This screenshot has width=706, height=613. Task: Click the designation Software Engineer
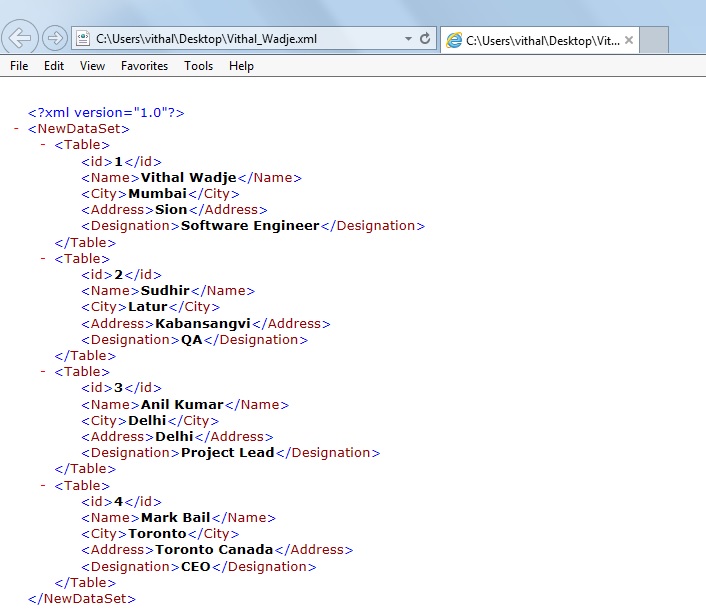click(x=250, y=226)
